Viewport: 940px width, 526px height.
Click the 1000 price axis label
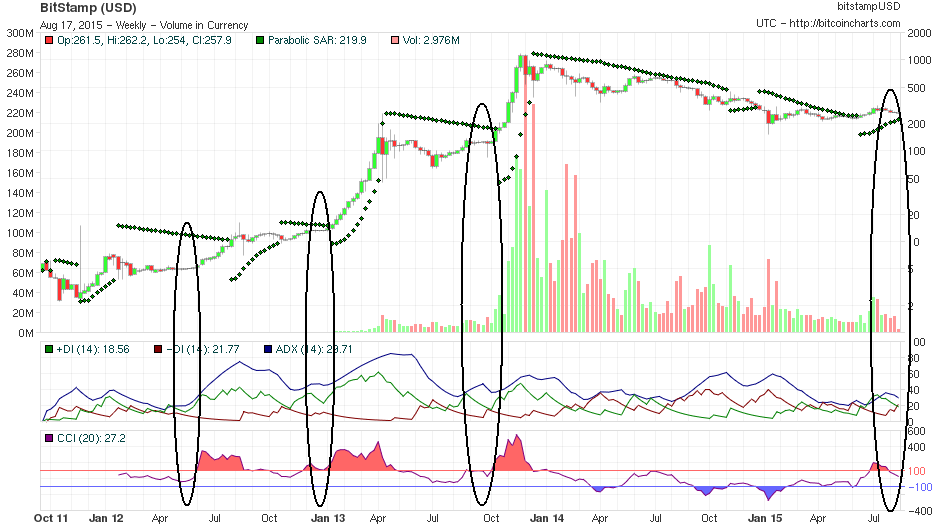(919, 60)
